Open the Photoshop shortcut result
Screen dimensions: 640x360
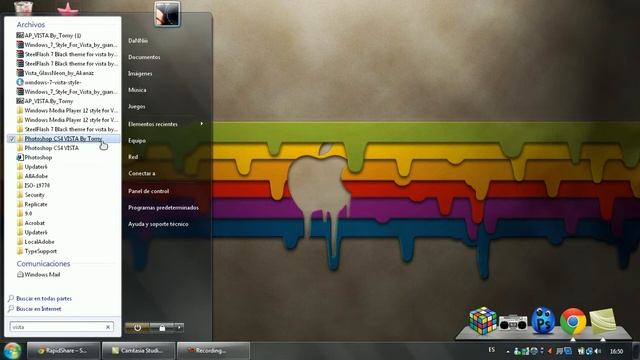coord(34,158)
